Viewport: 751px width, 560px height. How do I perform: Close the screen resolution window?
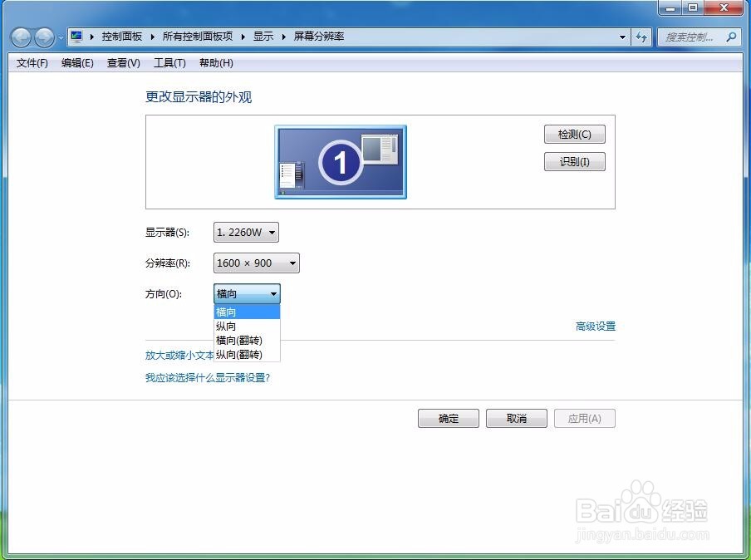pos(724,7)
